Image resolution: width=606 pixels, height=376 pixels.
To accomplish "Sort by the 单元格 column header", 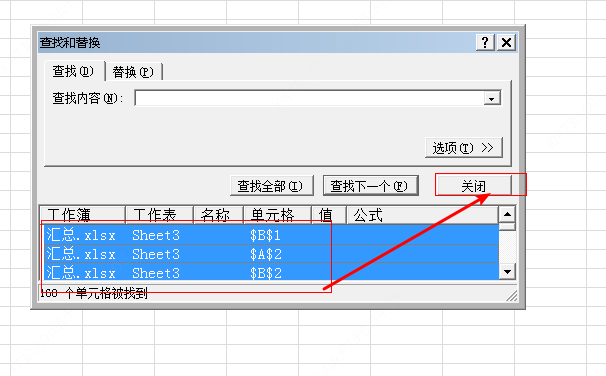I will (x=277, y=215).
